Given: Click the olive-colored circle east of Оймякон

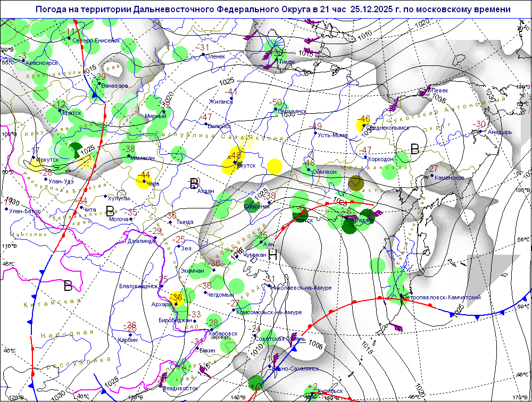Looking at the screenshot, I should click(x=355, y=184).
